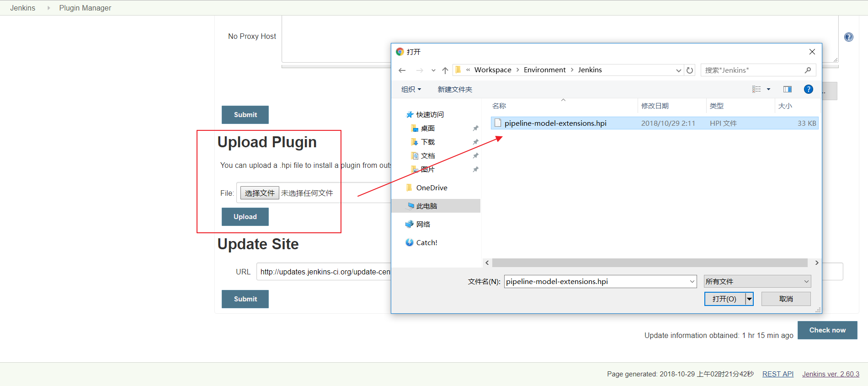Click the Check now button
Screen dimensions: 868x386
click(827, 330)
